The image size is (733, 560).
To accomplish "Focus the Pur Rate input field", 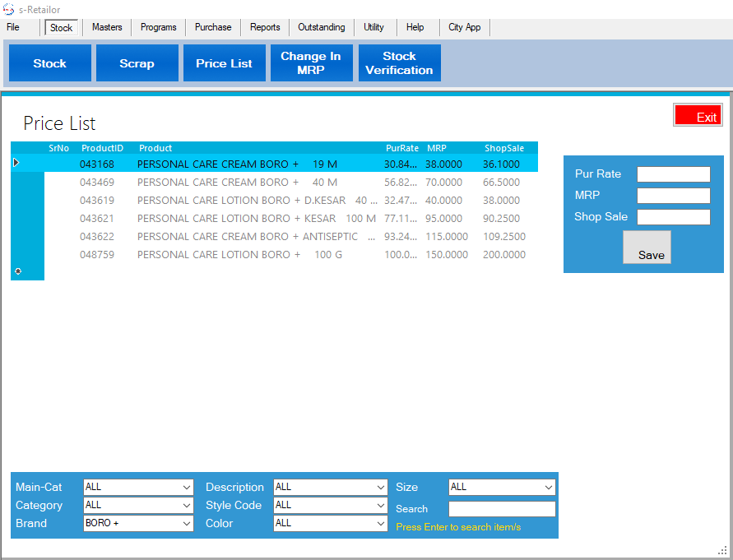I will point(673,174).
